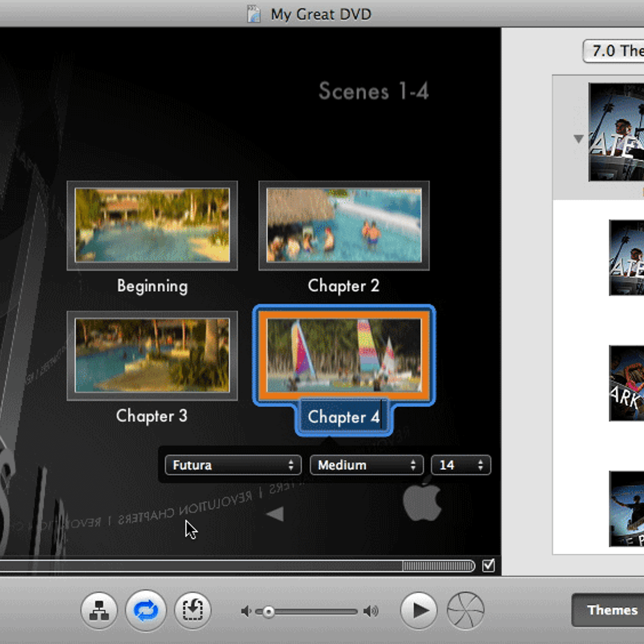The width and height of the screenshot is (644, 644).
Task: Open the font size 14 dropdown
Action: click(460, 465)
